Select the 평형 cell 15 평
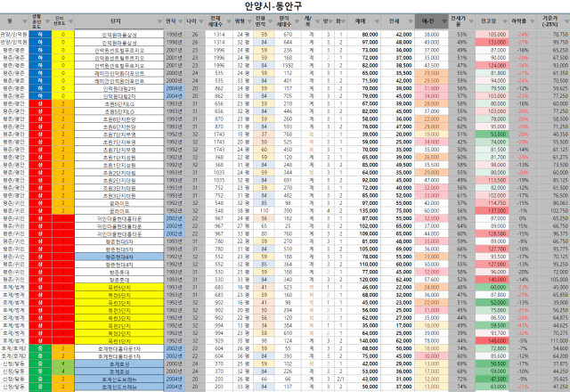The width and height of the screenshot is (570, 392). pyautogui.click(x=243, y=135)
